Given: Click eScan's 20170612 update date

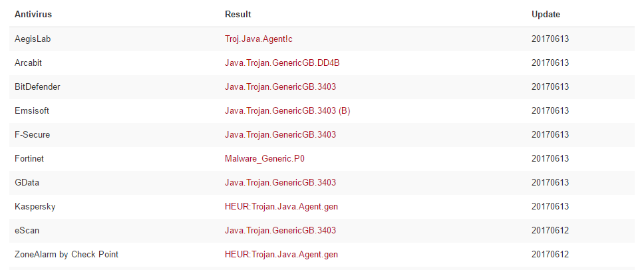Looking at the screenshot, I should [550, 230].
